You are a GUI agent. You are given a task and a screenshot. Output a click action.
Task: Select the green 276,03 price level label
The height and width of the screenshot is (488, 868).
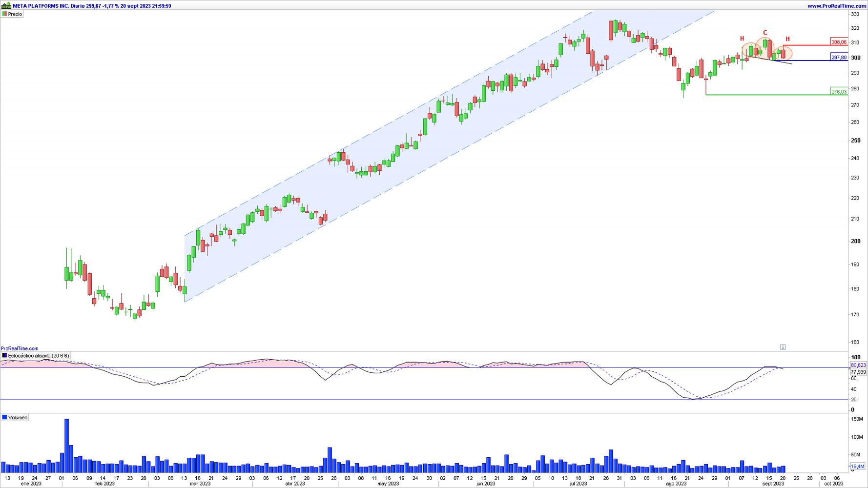click(839, 92)
